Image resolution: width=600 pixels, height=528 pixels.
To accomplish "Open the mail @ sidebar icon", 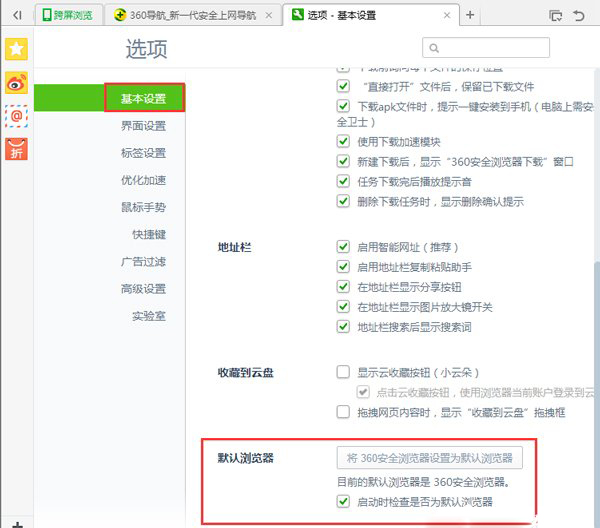I will (16, 116).
